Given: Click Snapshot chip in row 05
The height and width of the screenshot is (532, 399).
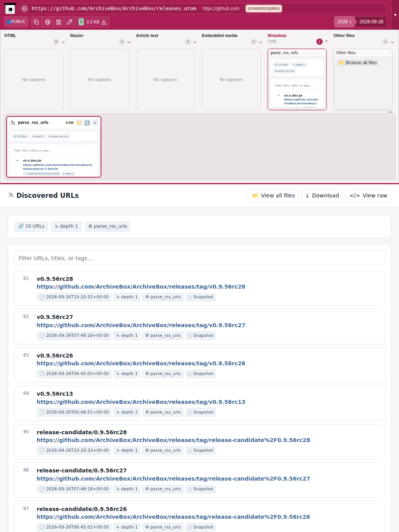Looking at the screenshot, I should click(x=201, y=451).
